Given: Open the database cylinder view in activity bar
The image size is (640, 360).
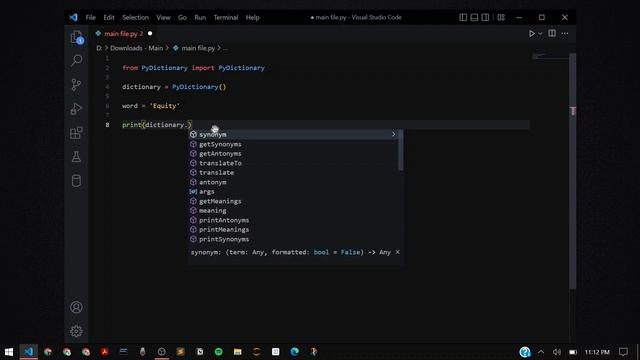Looking at the screenshot, I should pyautogui.click(x=76, y=181).
